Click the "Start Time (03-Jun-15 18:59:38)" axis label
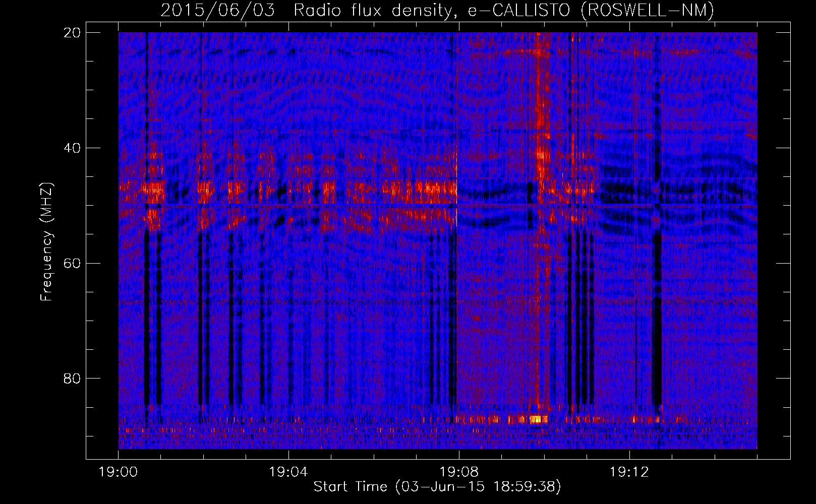816x504 pixels. [x=437, y=487]
